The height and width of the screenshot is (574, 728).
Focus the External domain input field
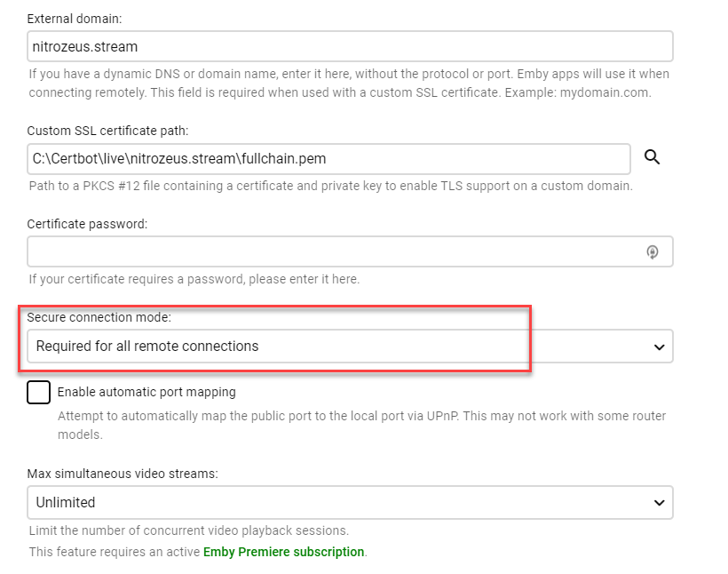point(350,46)
